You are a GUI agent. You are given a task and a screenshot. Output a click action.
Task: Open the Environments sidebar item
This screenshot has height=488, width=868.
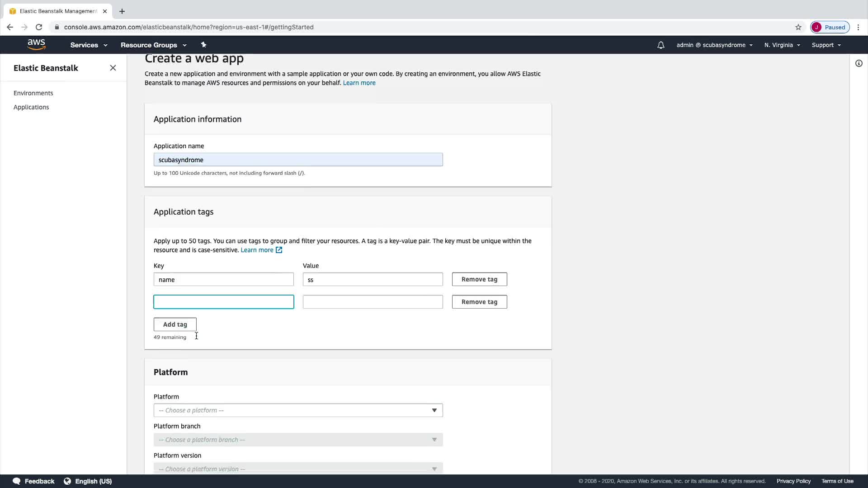click(x=33, y=93)
